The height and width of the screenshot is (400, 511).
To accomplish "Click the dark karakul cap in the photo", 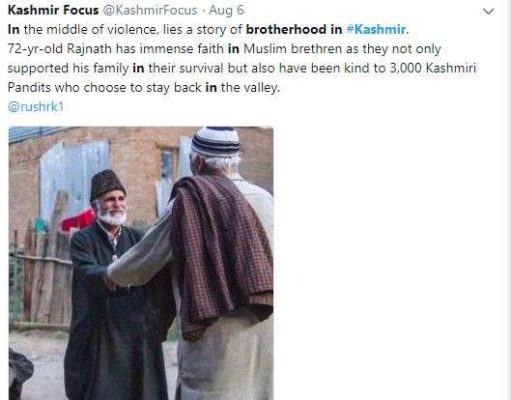I will [107, 184].
